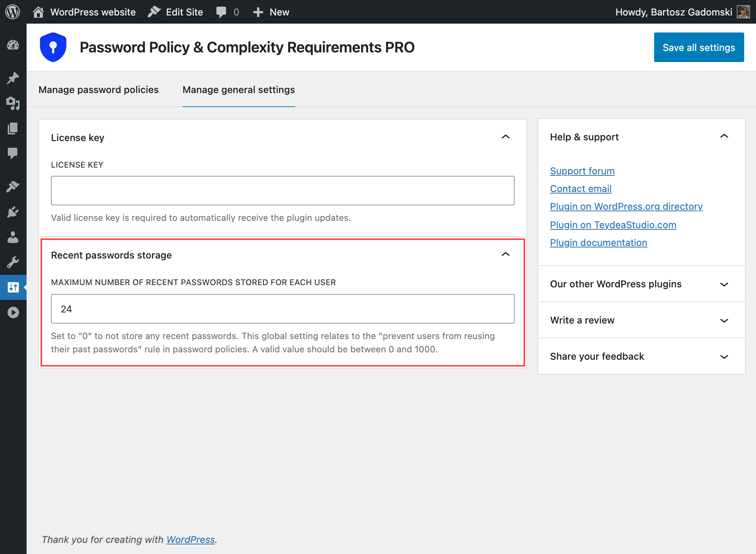Click the Collapse menu play icon in sidebar
Image resolution: width=756 pixels, height=554 pixels.
13,312
